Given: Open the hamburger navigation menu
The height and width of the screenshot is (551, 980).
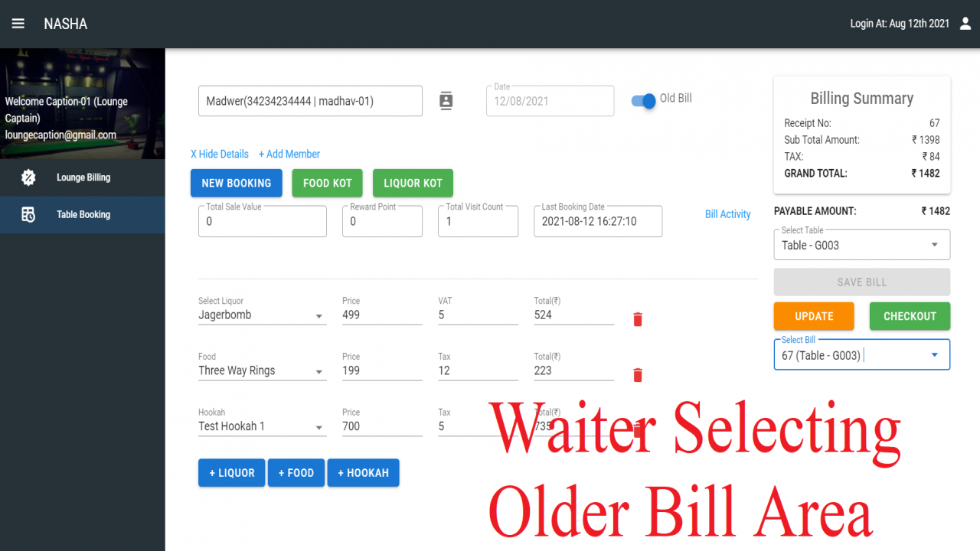Looking at the screenshot, I should (18, 24).
